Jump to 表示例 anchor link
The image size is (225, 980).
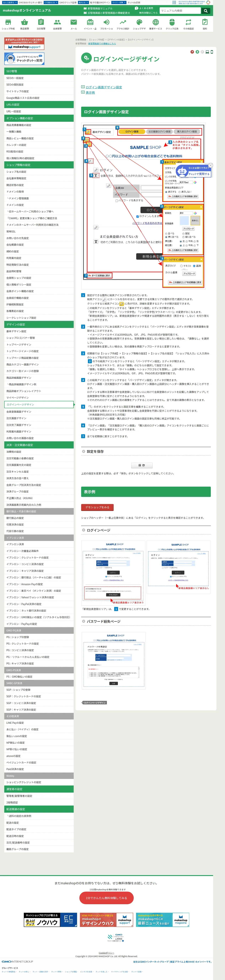(90, 92)
